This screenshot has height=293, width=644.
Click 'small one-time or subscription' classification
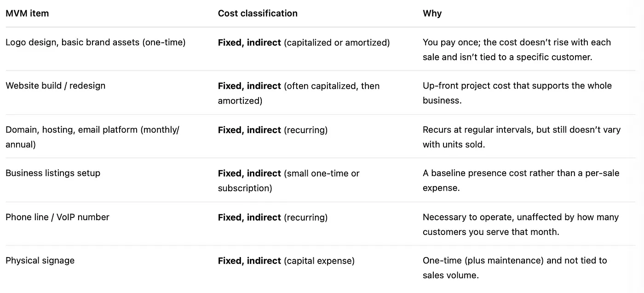pos(289,181)
